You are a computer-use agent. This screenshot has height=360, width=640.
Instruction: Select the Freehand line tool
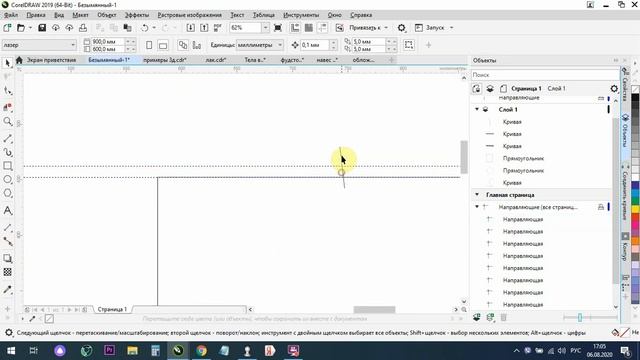[x=7, y=138]
